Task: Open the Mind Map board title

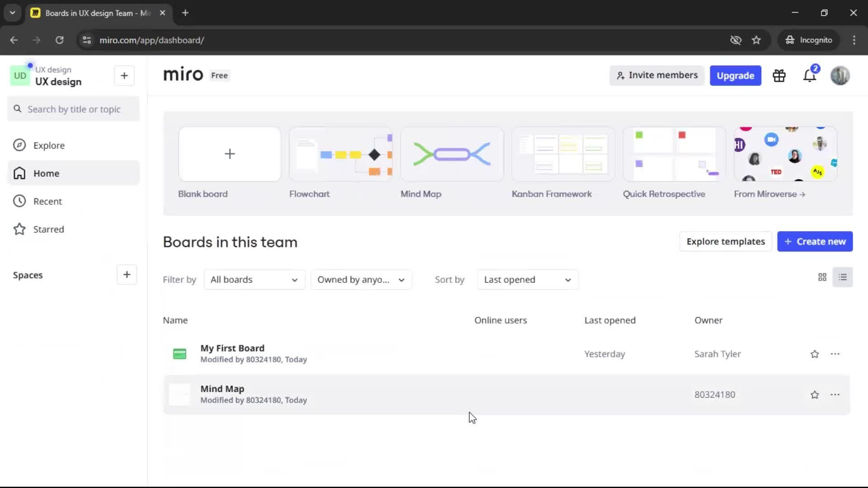Action: point(222,389)
